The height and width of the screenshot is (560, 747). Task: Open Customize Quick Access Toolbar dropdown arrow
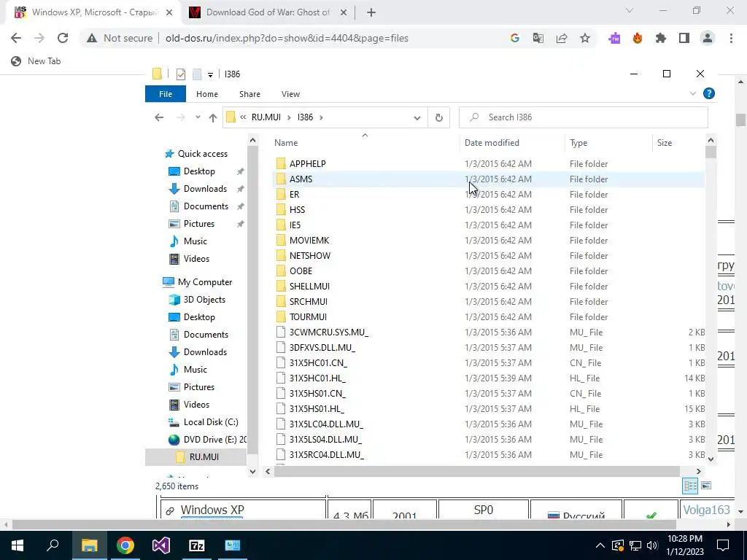(x=210, y=74)
